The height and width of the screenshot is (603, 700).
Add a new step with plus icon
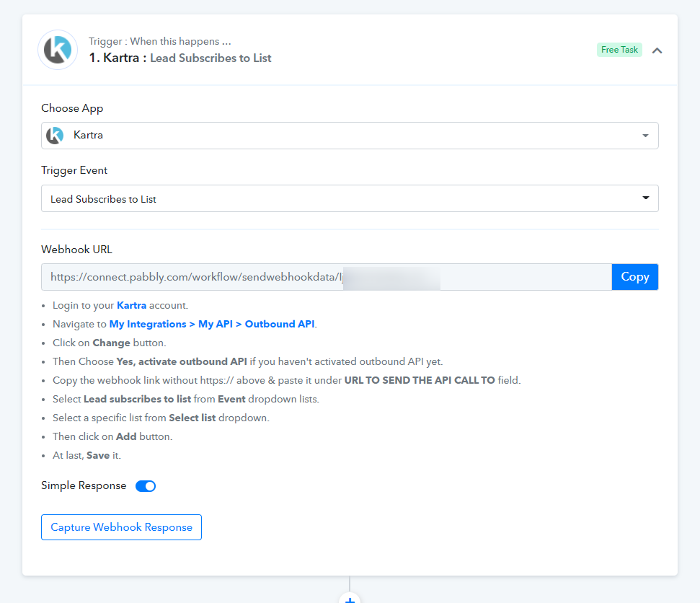350,599
